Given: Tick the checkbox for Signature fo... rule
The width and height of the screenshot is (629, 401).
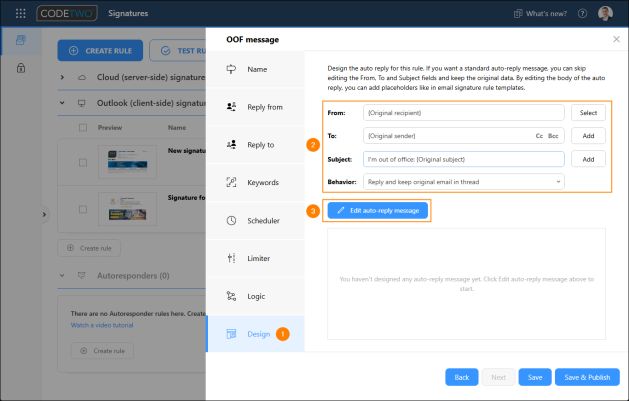Looking at the screenshot, I should click(x=83, y=209).
